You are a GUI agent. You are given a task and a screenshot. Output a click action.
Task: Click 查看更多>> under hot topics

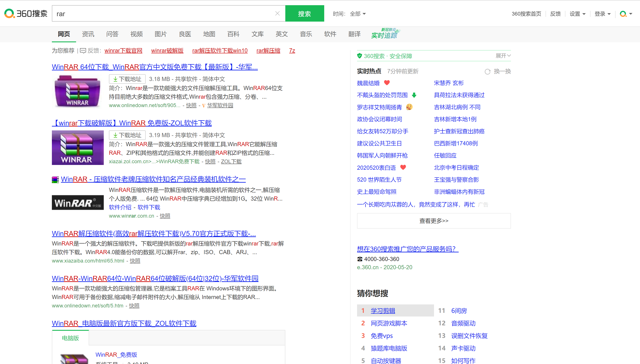point(434,221)
